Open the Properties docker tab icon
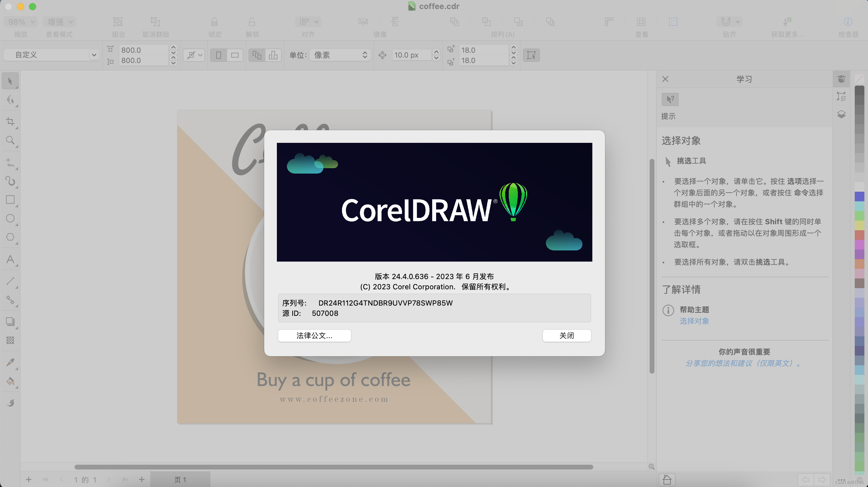Image resolution: width=868 pixels, height=487 pixels. click(x=841, y=97)
